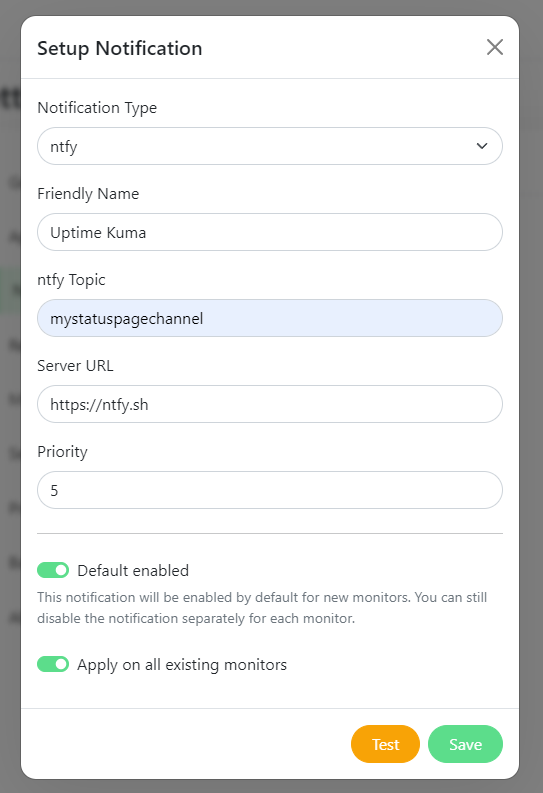The height and width of the screenshot is (793, 543).
Task: Click the Apply on all existing monitors label
Action: (182, 665)
